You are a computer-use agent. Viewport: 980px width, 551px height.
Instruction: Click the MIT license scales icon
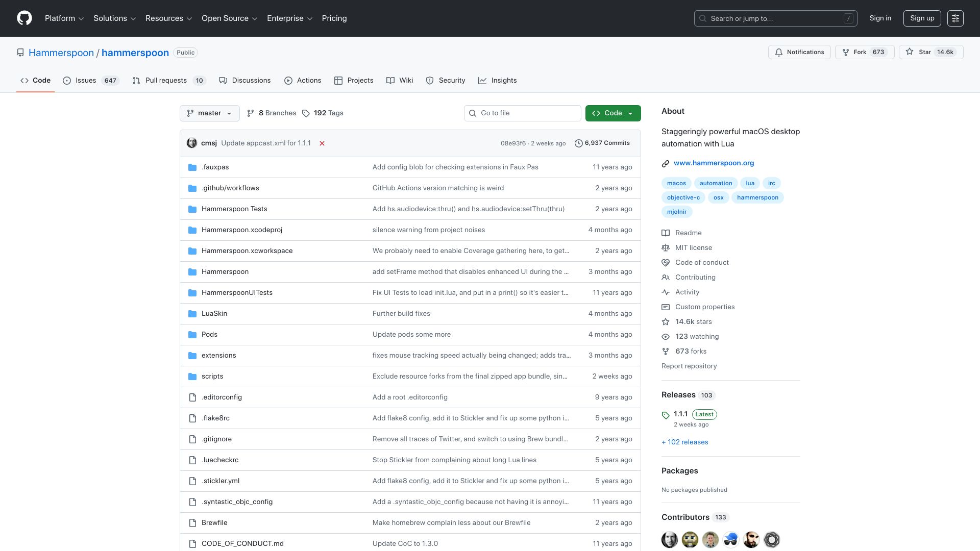[666, 248]
